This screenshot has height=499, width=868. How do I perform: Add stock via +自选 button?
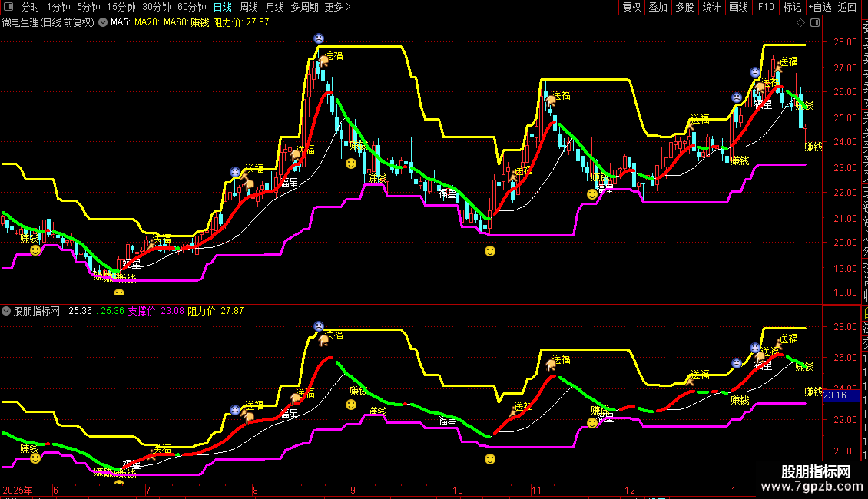tap(820, 7)
